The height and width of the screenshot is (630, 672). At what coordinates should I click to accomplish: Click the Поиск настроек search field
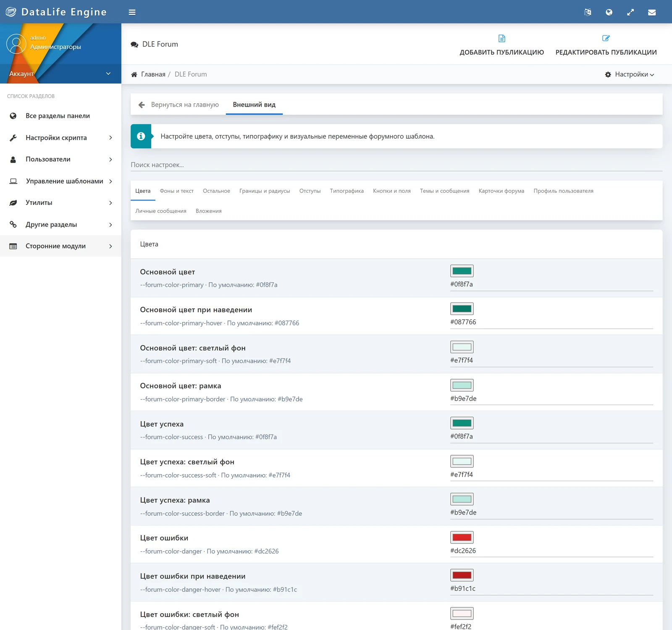pyautogui.click(x=396, y=165)
